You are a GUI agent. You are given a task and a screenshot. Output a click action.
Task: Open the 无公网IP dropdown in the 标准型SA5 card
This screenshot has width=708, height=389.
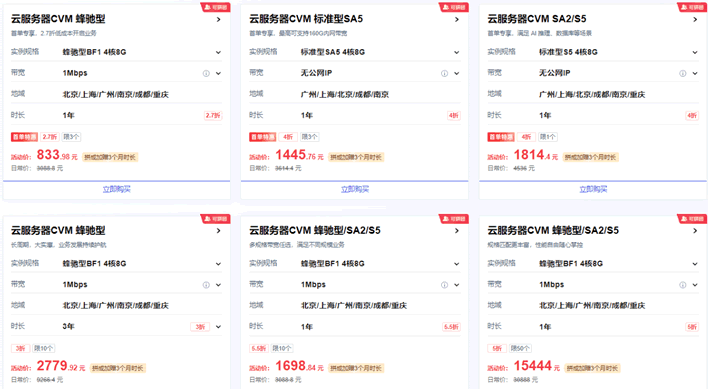pos(457,73)
